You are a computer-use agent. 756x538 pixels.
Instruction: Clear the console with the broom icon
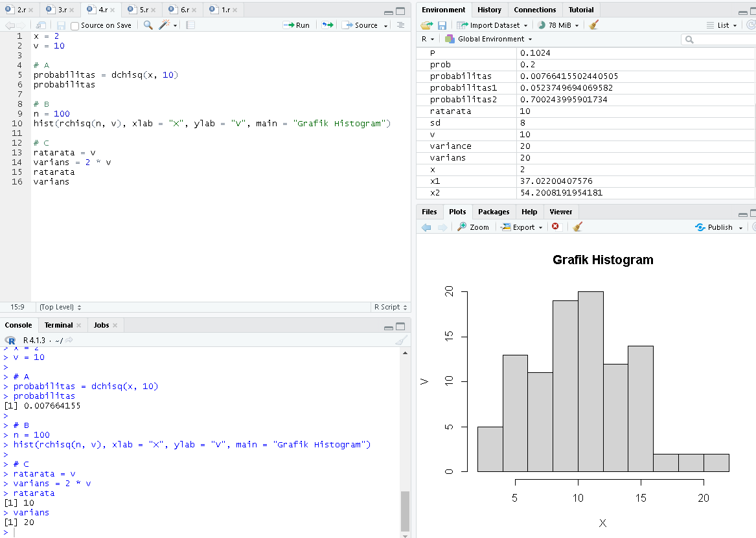point(402,340)
